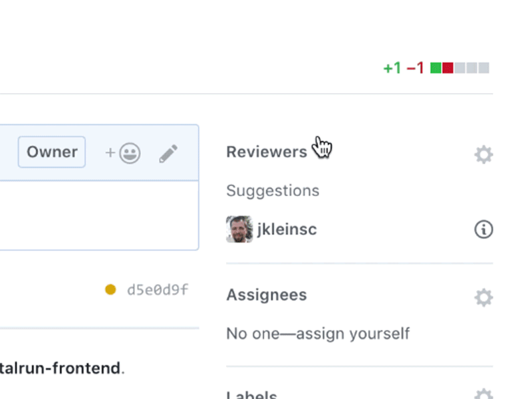Open the Reviewers settings gear
The image size is (532, 399).
[x=483, y=154]
